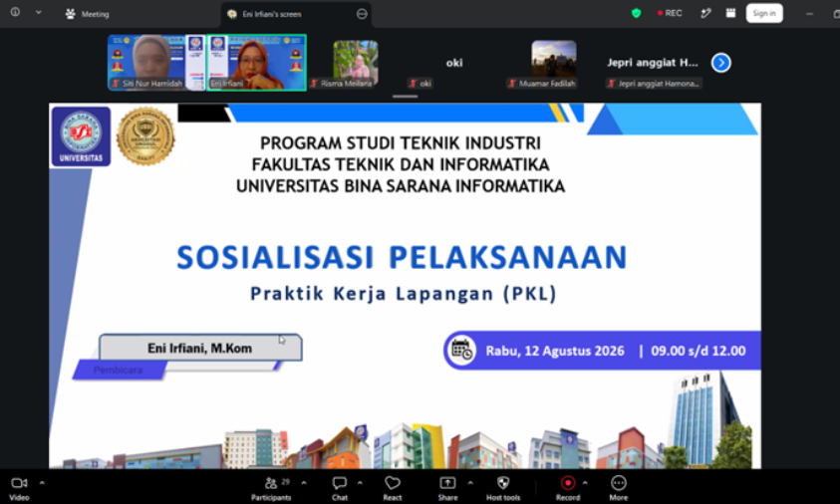Click the muted mic icon beside Jepri anggiat Hamona
This screenshot has height=504, width=840.
pyautogui.click(x=611, y=84)
